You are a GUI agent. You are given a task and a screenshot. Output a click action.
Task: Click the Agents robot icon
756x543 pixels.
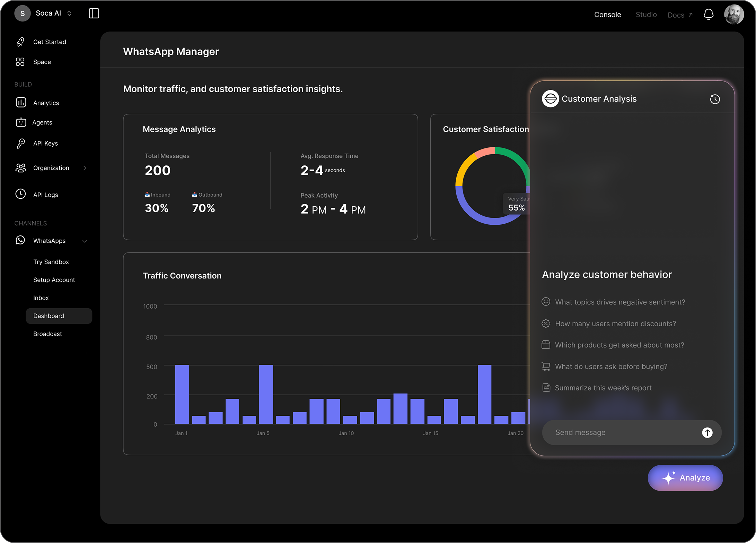pyautogui.click(x=21, y=122)
